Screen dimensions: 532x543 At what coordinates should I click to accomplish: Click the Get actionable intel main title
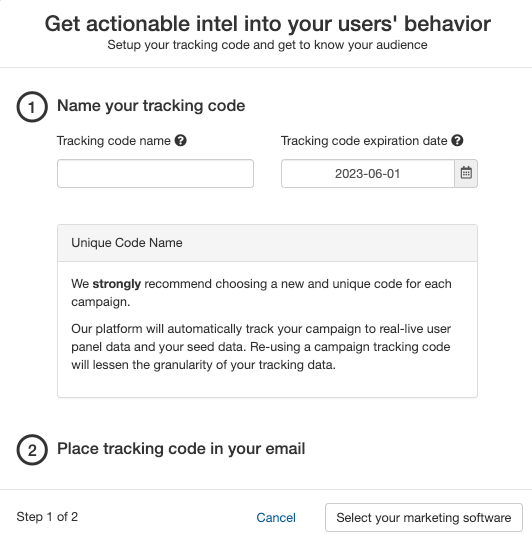pos(267,24)
